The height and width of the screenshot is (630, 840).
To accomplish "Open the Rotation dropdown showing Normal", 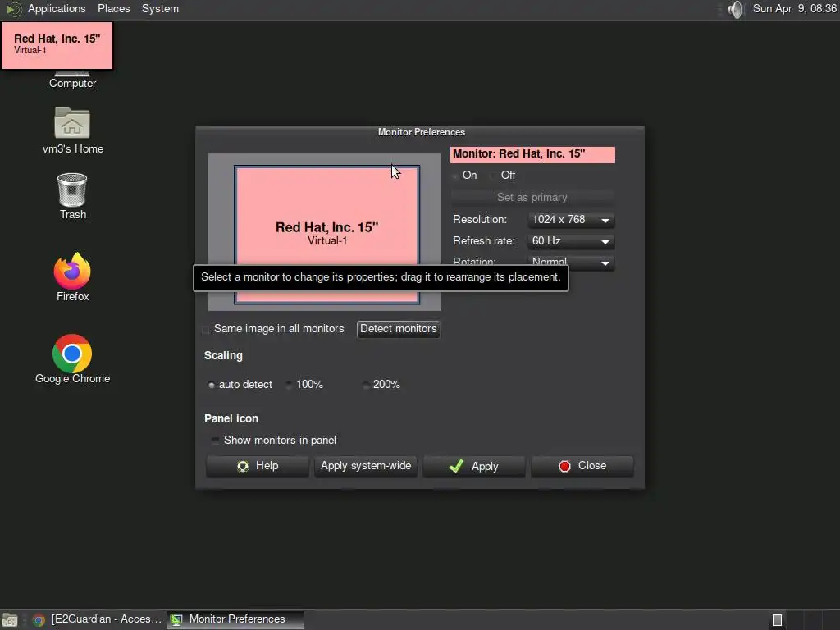I will 571,262.
